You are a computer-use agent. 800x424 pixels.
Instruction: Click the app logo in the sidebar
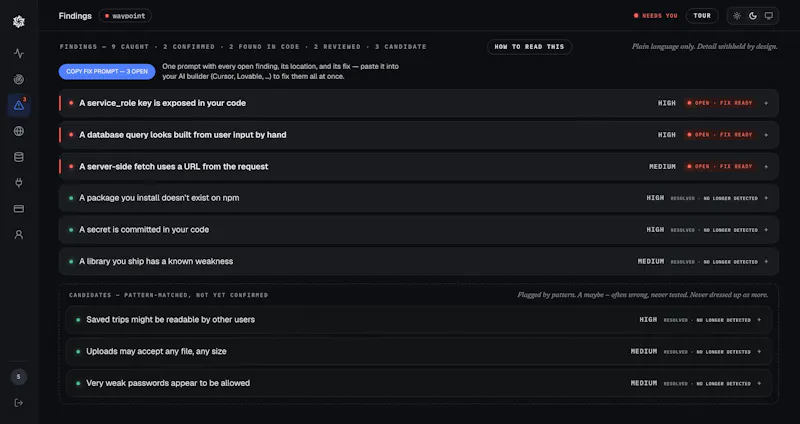click(19, 21)
